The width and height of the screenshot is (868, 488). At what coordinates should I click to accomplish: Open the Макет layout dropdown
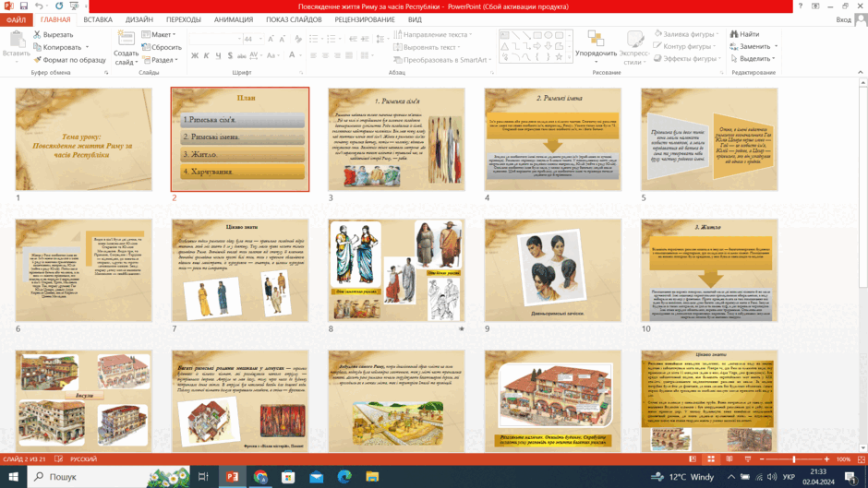[159, 34]
